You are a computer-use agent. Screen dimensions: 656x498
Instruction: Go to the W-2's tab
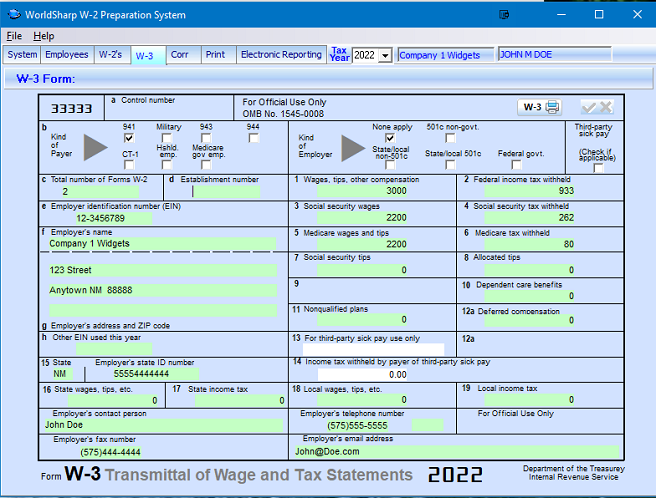click(x=111, y=55)
